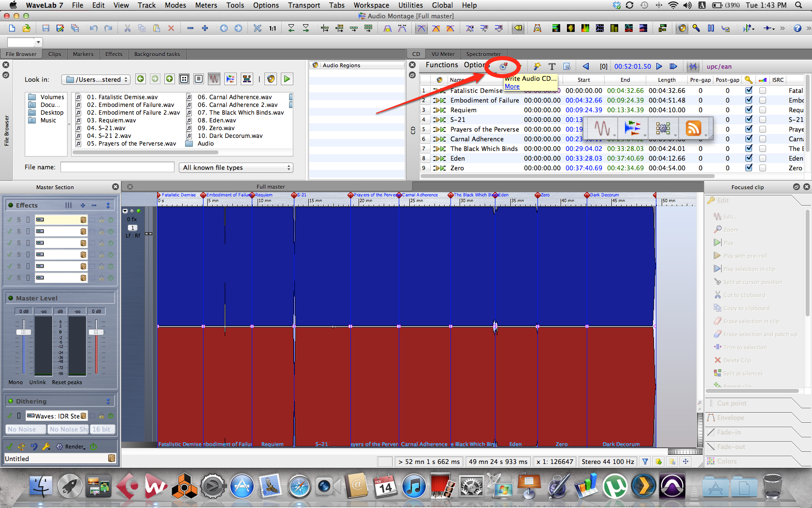Switch to the Clips tab

[x=55, y=54]
